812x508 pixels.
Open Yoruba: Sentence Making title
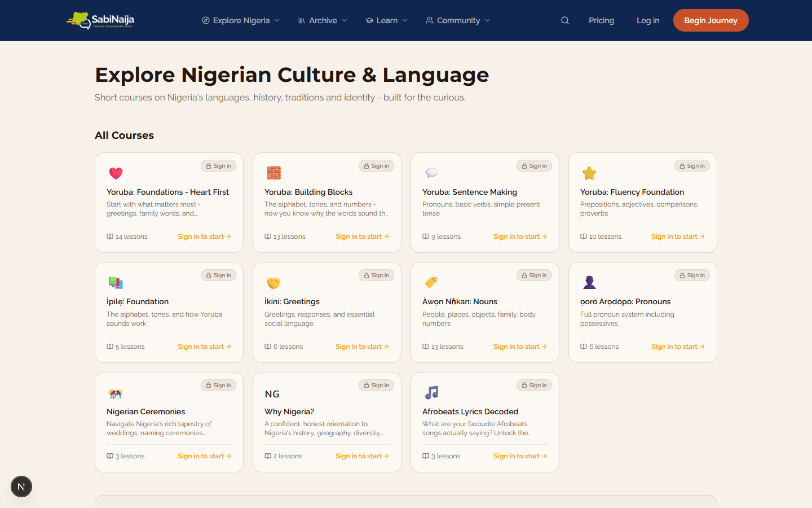(470, 192)
